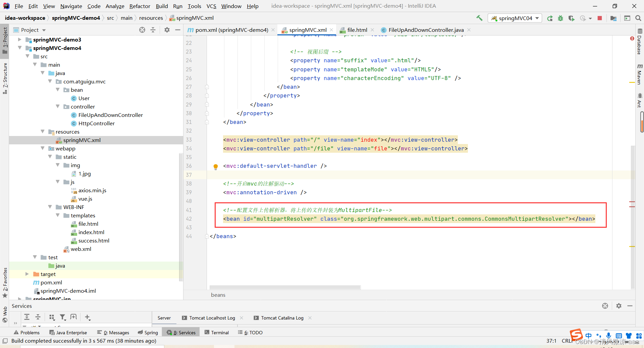Click Locate/Select Opened File crosshair icon
644x348 pixels.
tap(142, 30)
